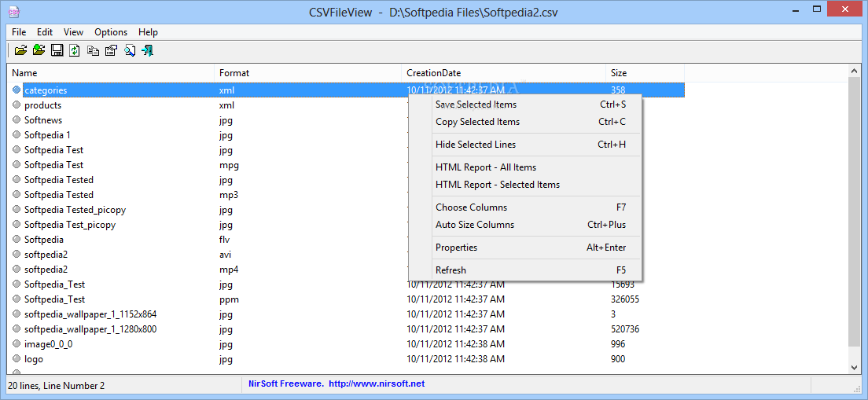Open the NirSoft website link in status bar

point(377,383)
